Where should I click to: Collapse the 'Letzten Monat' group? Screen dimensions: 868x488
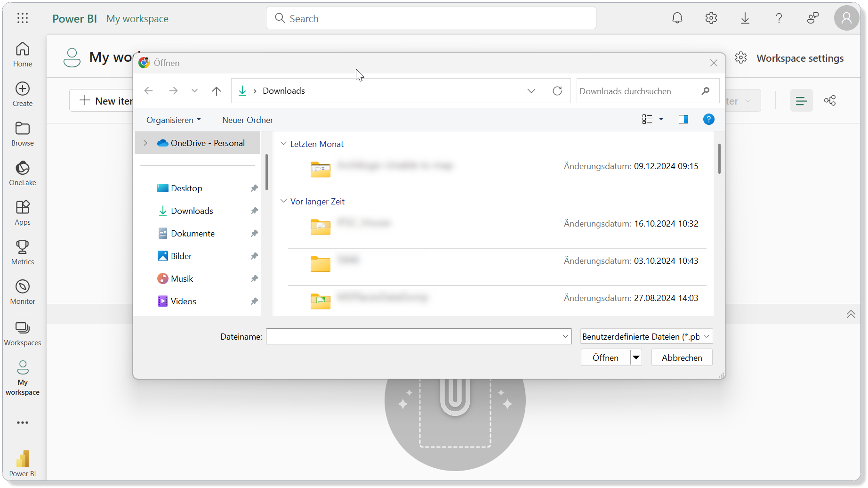(284, 144)
